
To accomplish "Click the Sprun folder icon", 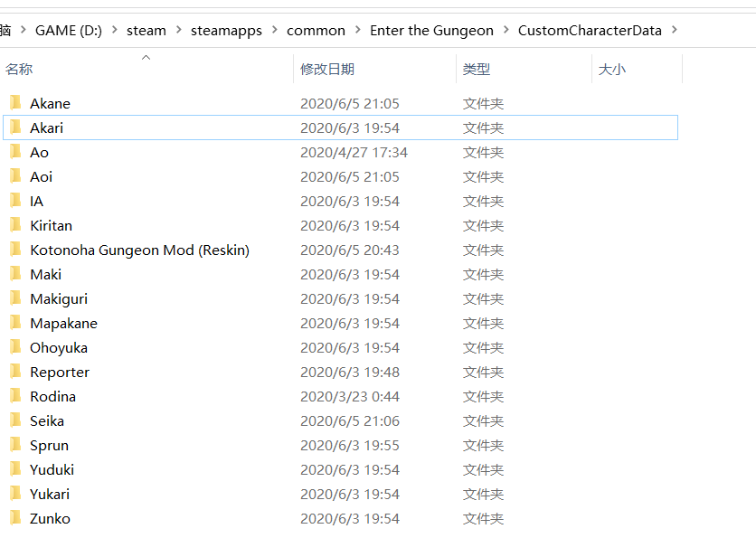I will click(15, 445).
